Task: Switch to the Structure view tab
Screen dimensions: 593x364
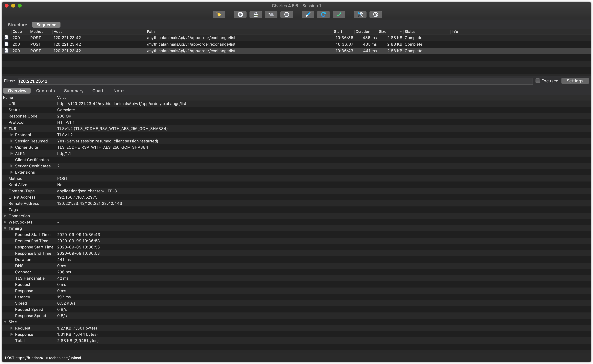Action: pyautogui.click(x=17, y=25)
